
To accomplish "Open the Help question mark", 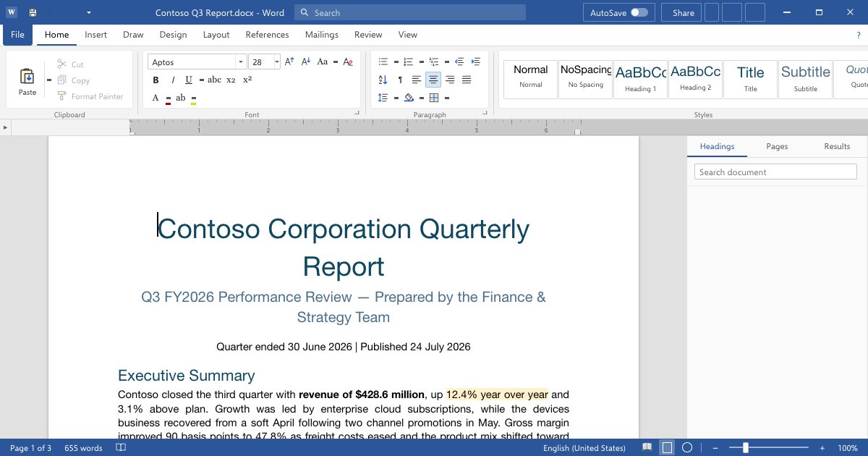I will [x=859, y=35].
